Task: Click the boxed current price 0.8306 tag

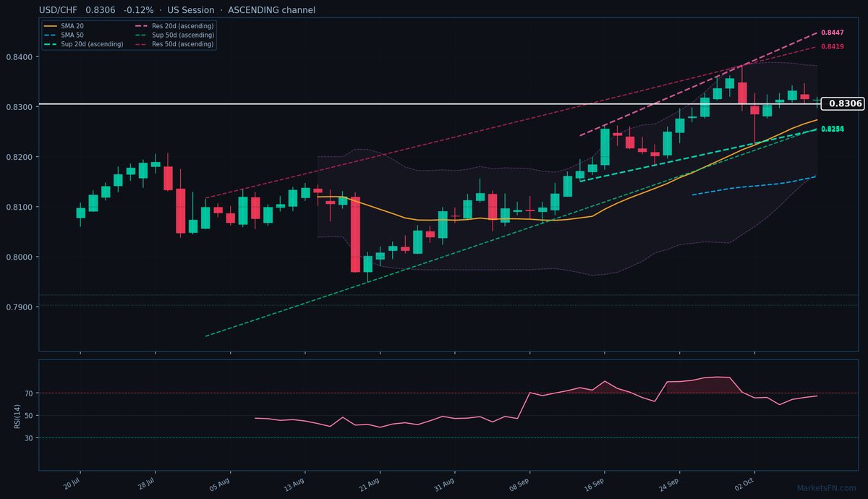Action: [843, 104]
